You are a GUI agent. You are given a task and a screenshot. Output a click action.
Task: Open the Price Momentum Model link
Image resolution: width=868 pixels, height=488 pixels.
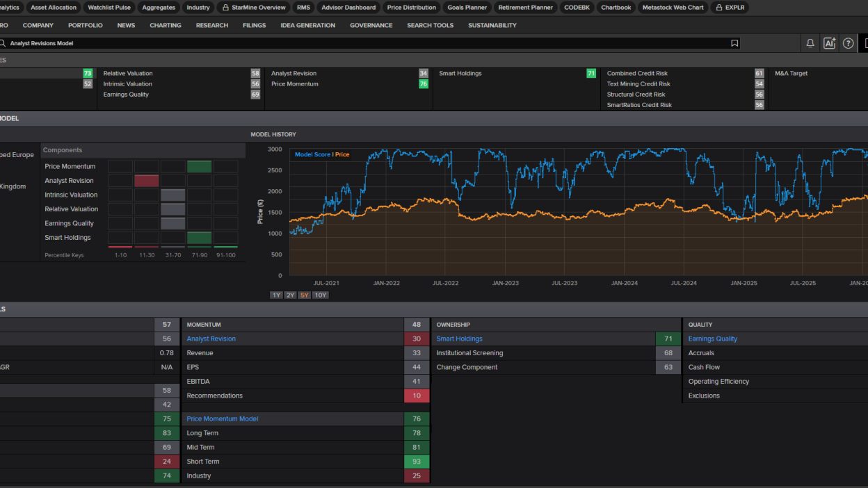pyautogui.click(x=222, y=419)
